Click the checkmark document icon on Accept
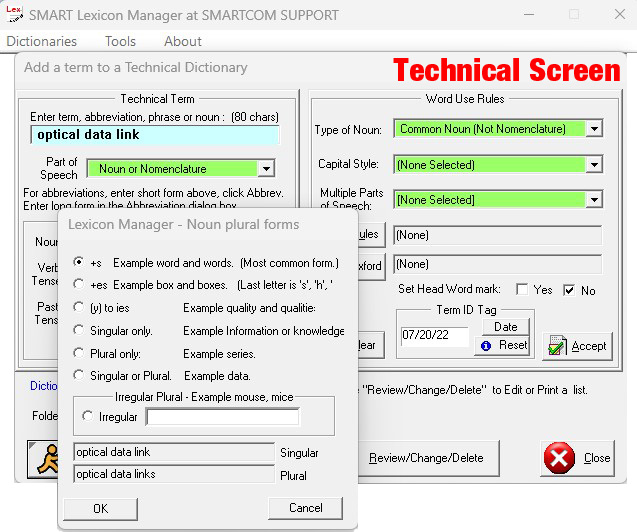This screenshot has height=532, width=637. click(x=557, y=346)
